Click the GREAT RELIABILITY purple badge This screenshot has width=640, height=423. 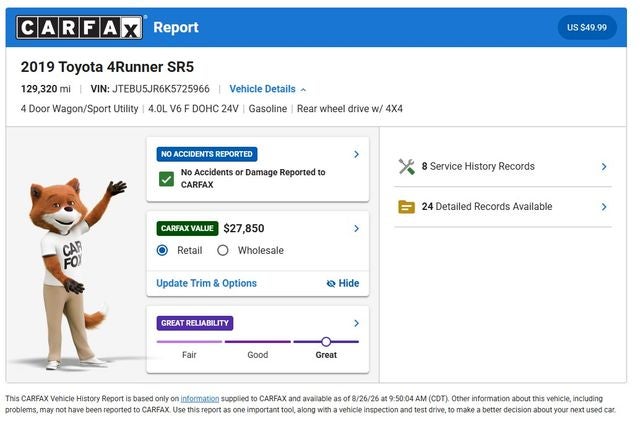195,323
